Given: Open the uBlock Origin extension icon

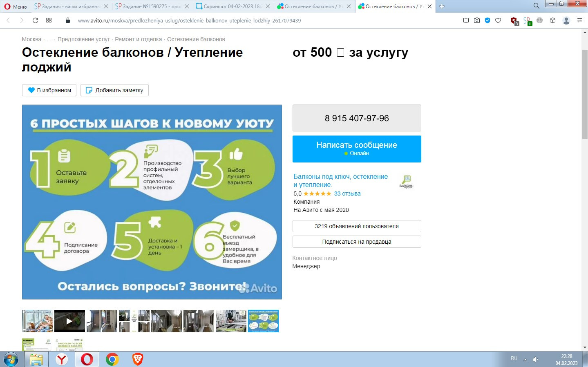Looking at the screenshot, I should tap(514, 21).
